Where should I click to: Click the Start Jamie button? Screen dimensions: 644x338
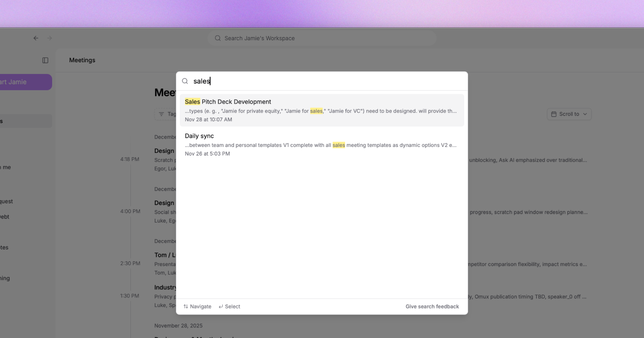pos(26,82)
